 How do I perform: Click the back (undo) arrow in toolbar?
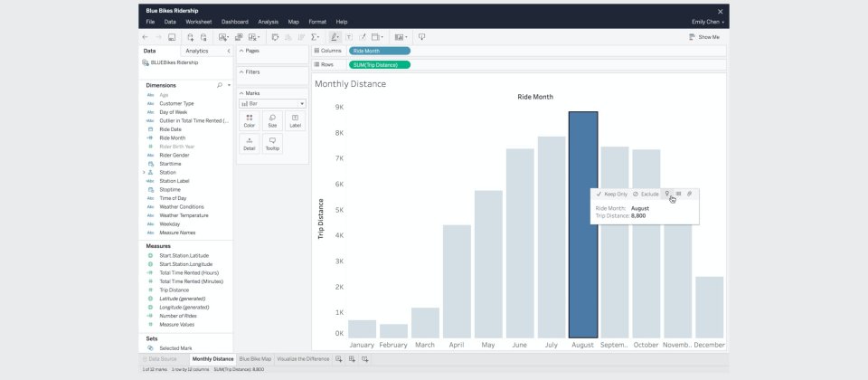click(x=145, y=37)
